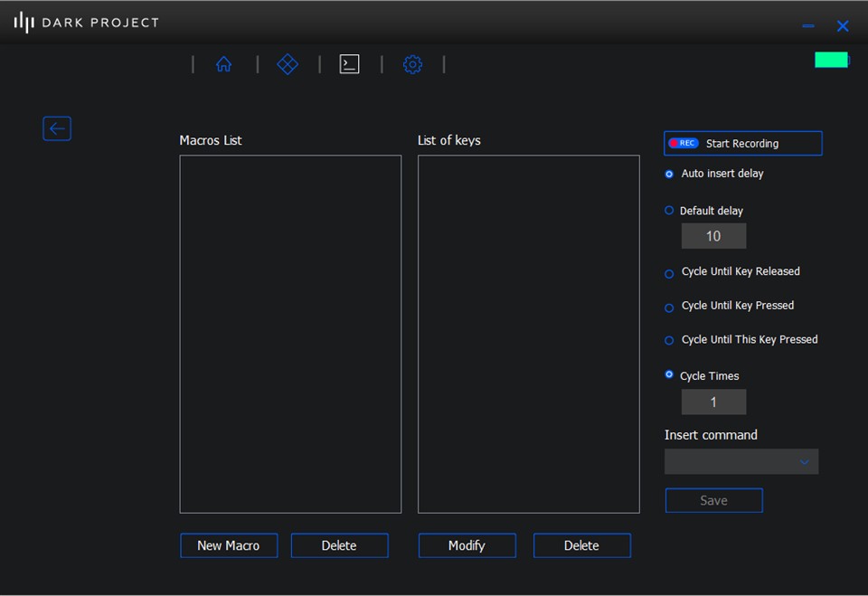Open the settings gear icon
This screenshot has width=868, height=596.
click(412, 64)
